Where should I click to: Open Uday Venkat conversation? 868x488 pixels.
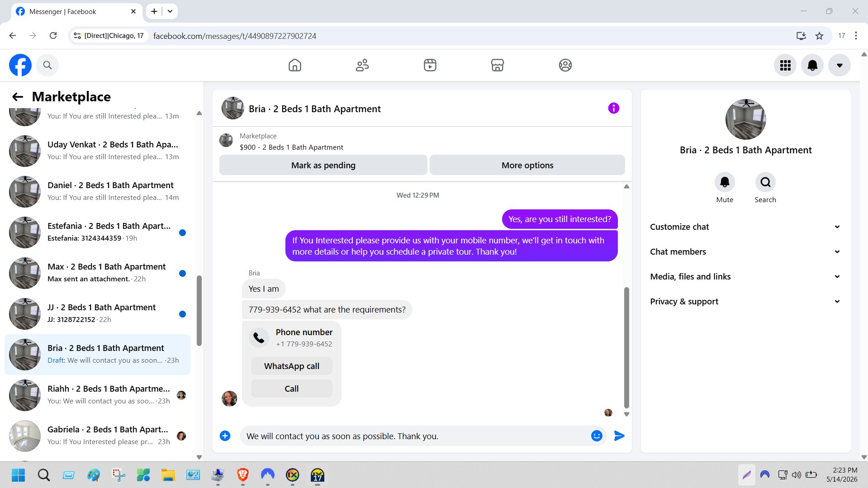click(x=97, y=151)
